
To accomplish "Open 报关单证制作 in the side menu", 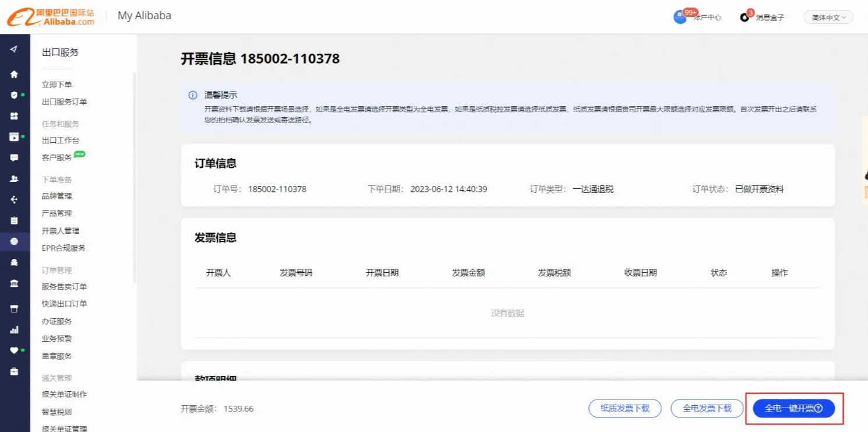I will [x=64, y=395].
